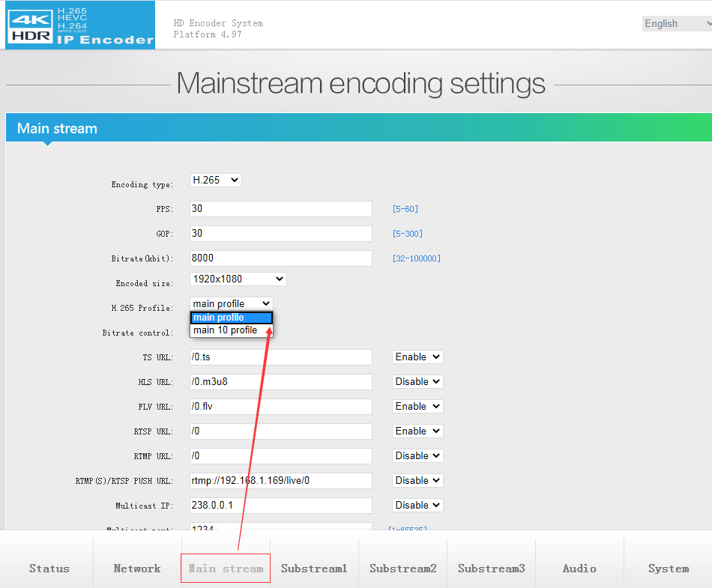The height and width of the screenshot is (588, 712).
Task: Select the main 10 profile option
Action: pos(226,330)
